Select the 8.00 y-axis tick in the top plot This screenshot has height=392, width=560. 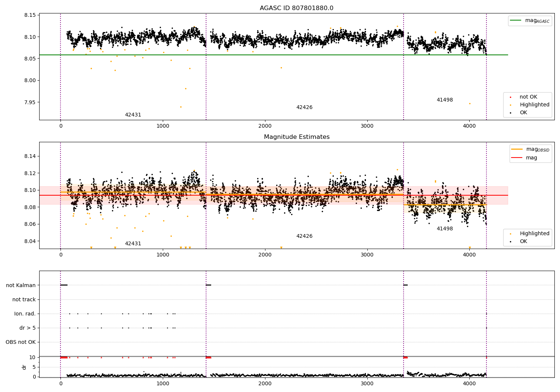coord(30,81)
